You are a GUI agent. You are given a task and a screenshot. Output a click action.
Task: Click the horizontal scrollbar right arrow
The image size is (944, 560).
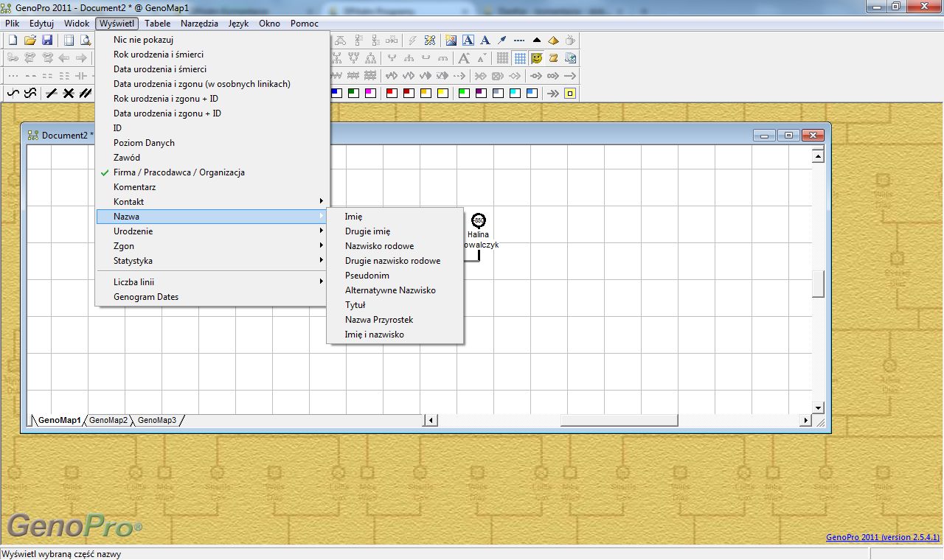[x=805, y=420]
